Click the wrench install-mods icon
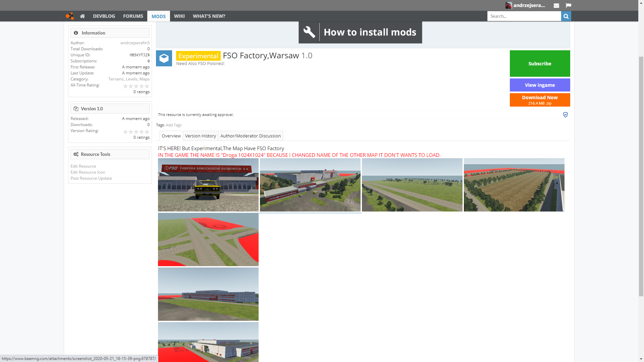Viewport: 644px width, 362px height. pos(309,32)
